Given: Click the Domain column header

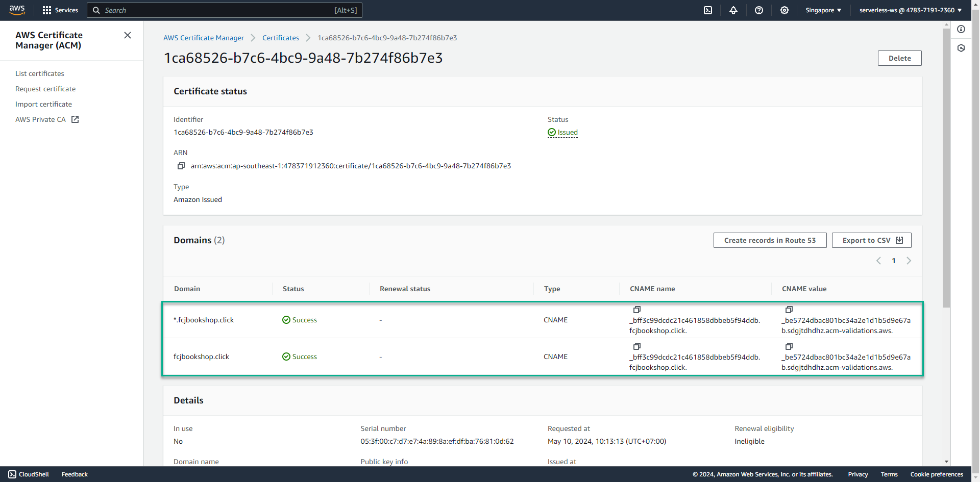Looking at the screenshot, I should [x=187, y=289].
